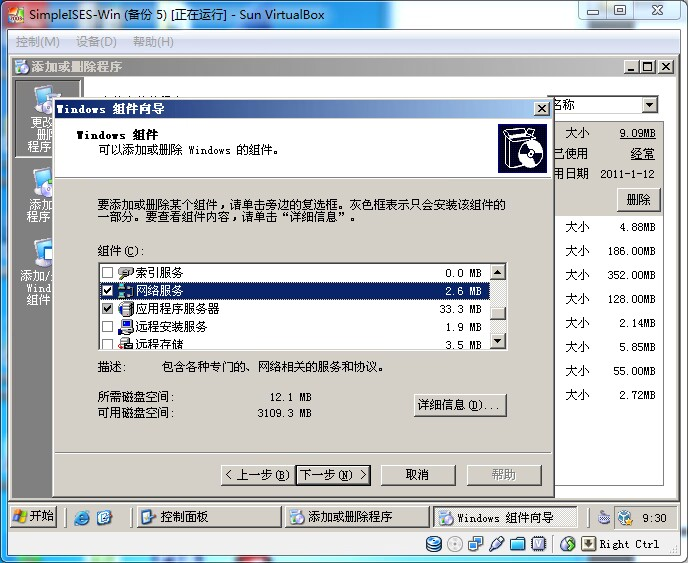Click VirtualBox optical disc status icon

coord(455,544)
